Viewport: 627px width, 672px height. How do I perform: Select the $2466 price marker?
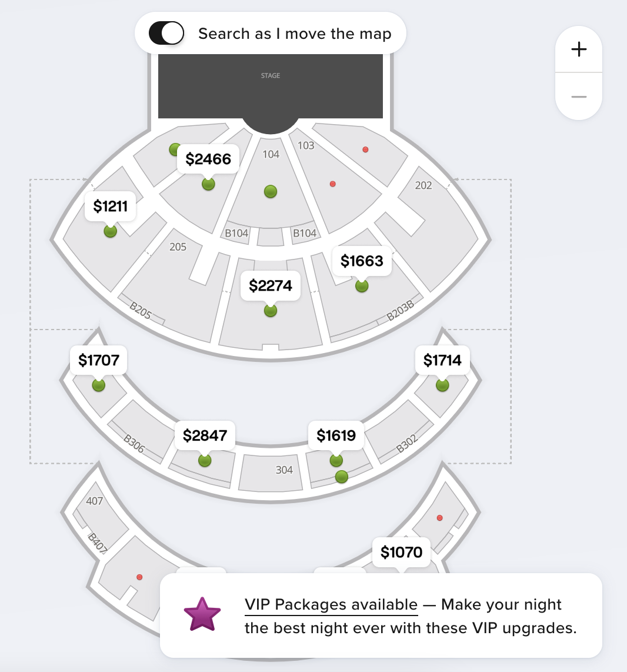(x=208, y=159)
